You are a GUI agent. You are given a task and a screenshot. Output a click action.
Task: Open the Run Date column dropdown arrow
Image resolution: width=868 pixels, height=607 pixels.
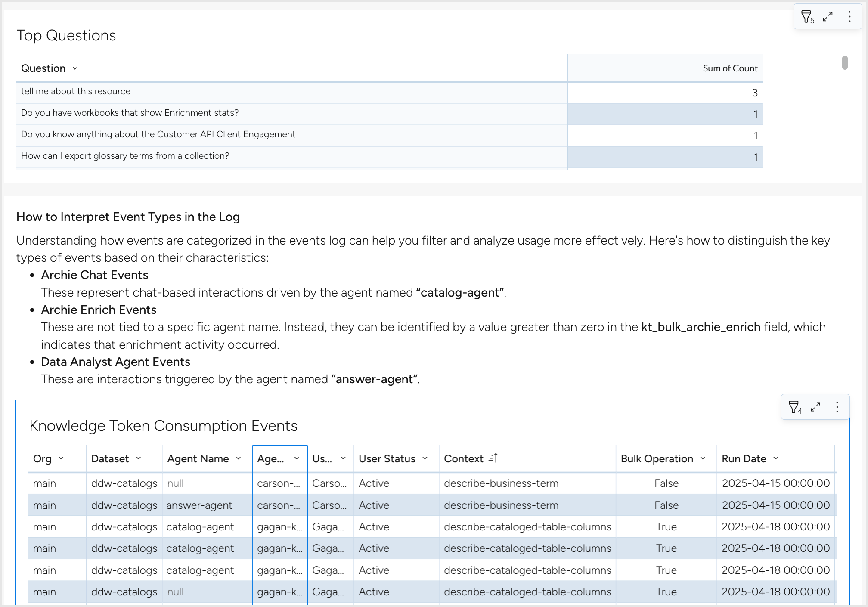[776, 458]
